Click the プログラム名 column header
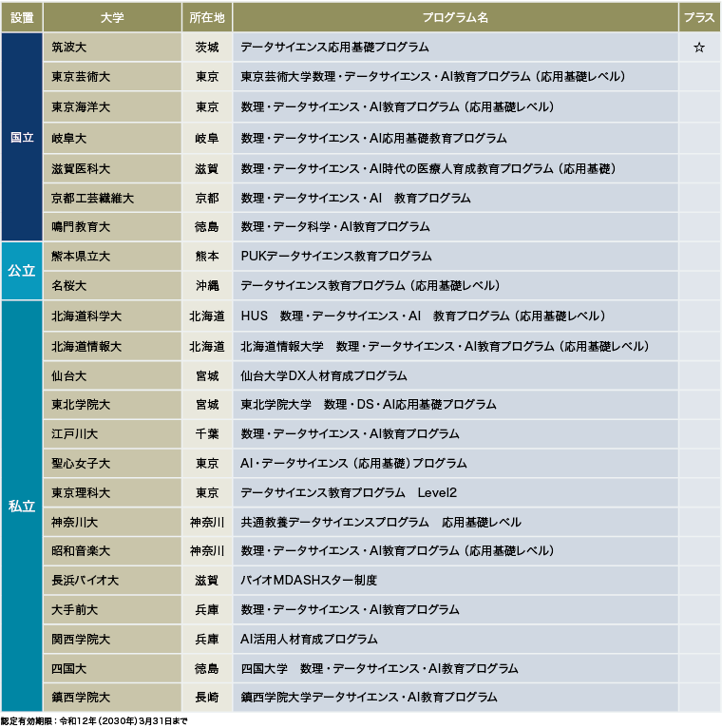 (455, 18)
